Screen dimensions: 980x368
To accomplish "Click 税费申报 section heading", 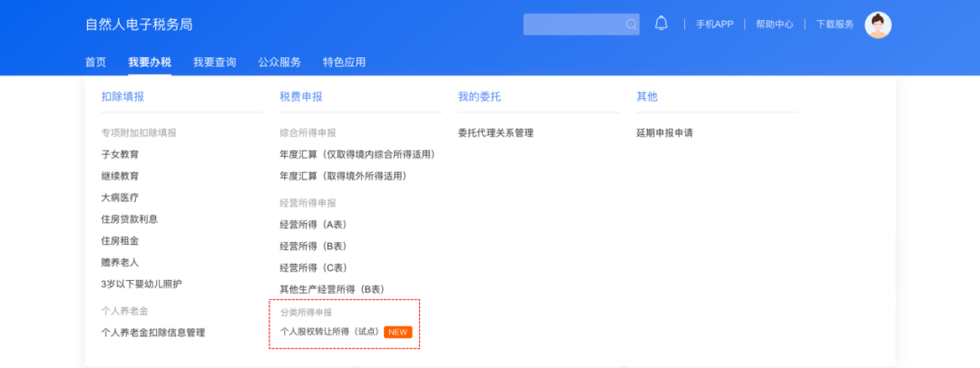I will (x=301, y=97).
